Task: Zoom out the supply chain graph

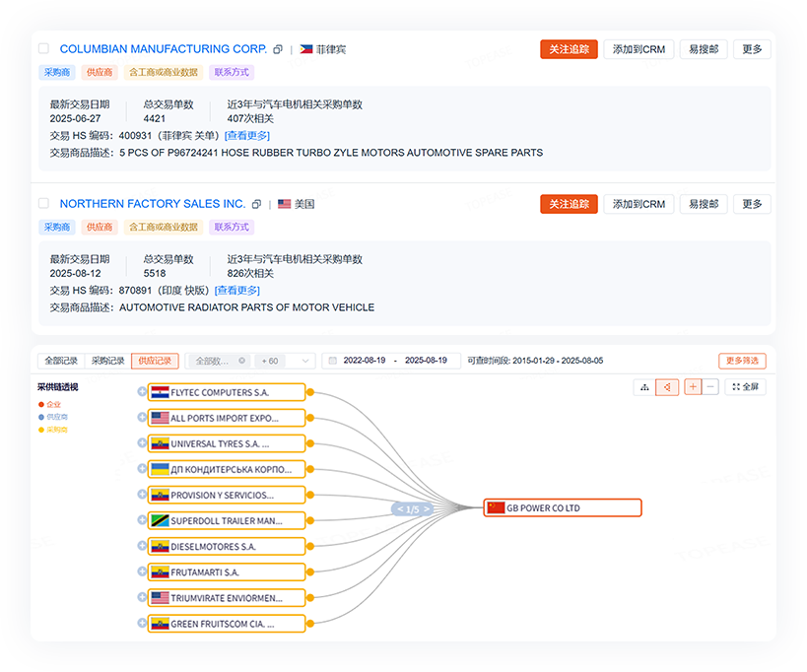Action: pyautogui.click(x=710, y=387)
